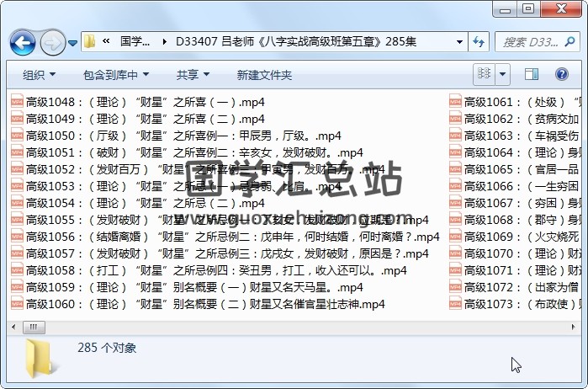Viewport: 588px width, 389px height.
Task: Select MP4 icon of 高级1058
Action: [x=17, y=270]
